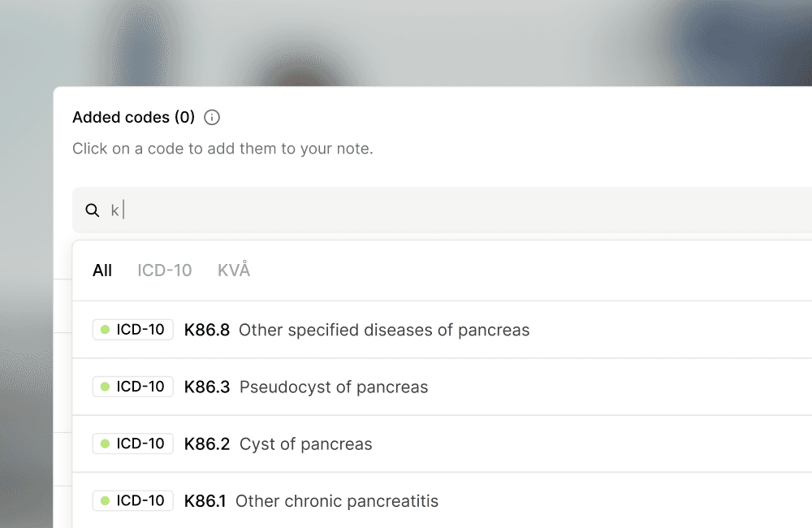The image size is (812, 528).
Task: Add "Other chronic pancreatitis" to the note
Action: pos(337,501)
